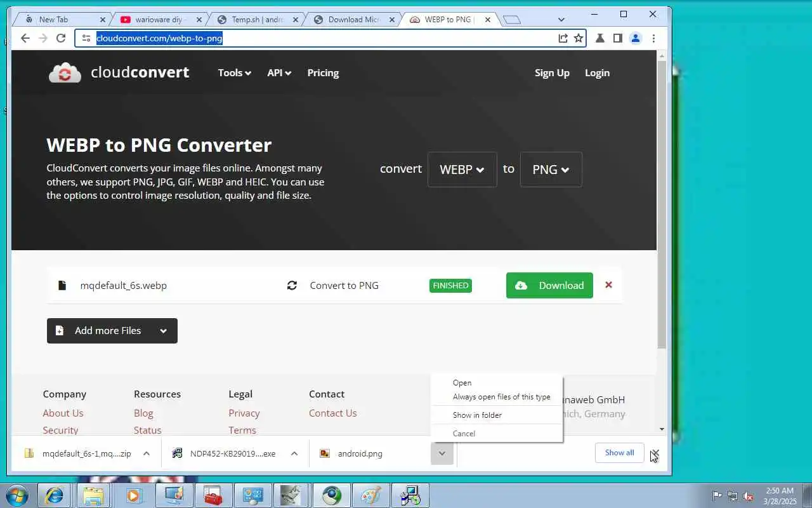The height and width of the screenshot is (508, 812).
Task: Go back with the browser back arrow
Action: click(25, 38)
